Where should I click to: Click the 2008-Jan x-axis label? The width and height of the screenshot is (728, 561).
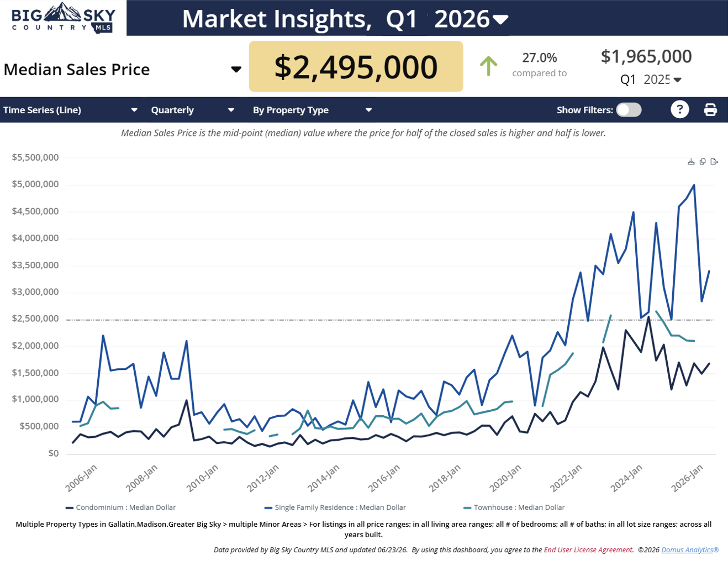pos(141,478)
